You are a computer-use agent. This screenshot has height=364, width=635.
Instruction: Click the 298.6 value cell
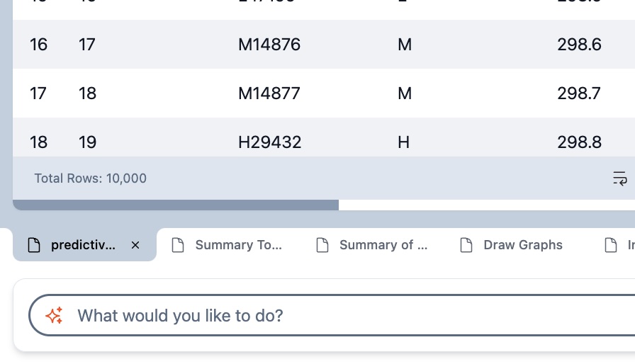579,45
